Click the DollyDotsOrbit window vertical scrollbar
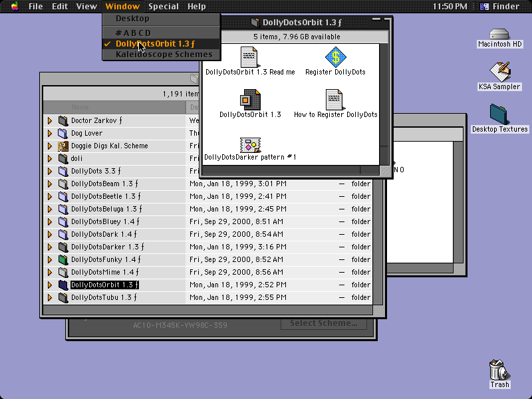The width and height of the screenshot is (532, 399). (x=384, y=104)
